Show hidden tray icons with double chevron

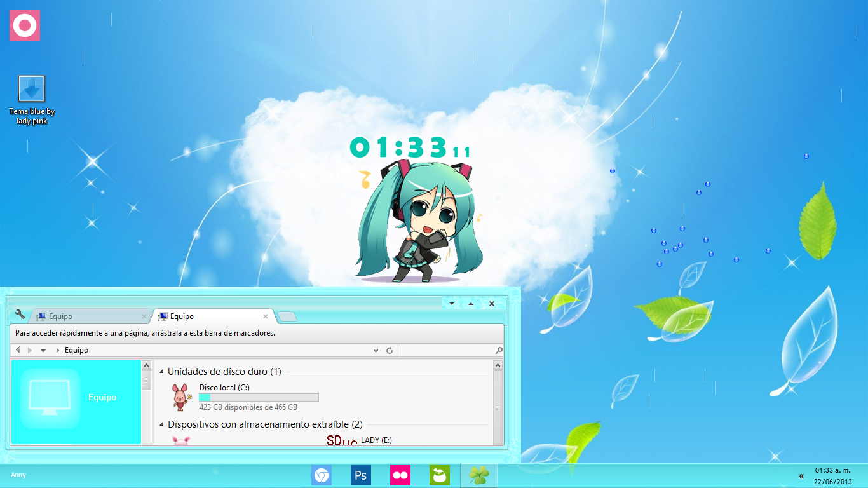(x=801, y=475)
